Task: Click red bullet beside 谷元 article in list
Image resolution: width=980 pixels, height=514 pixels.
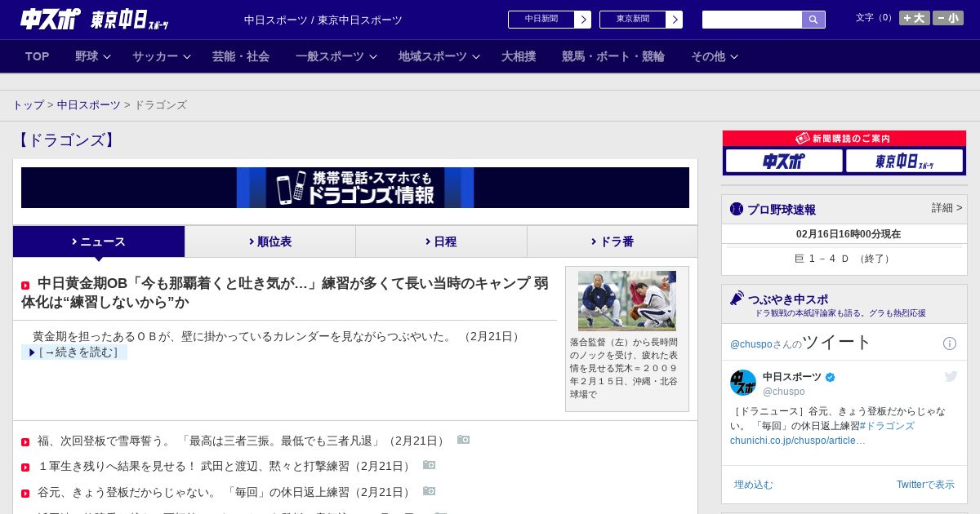Action: (25, 494)
